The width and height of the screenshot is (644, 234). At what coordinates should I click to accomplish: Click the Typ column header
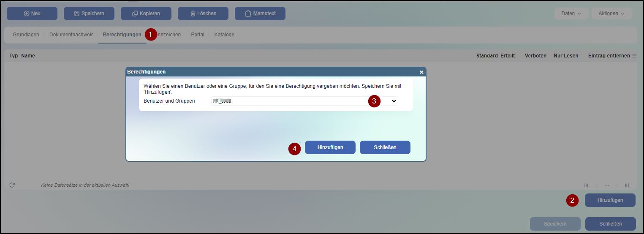pos(14,56)
